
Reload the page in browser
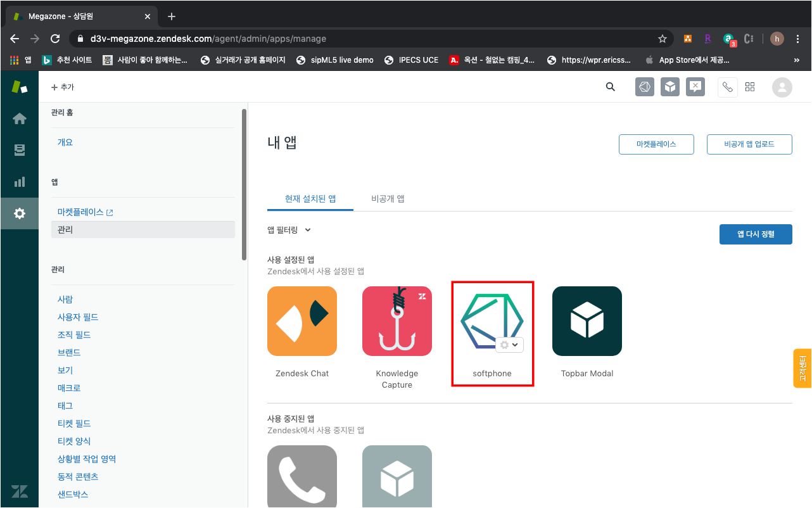pos(55,39)
